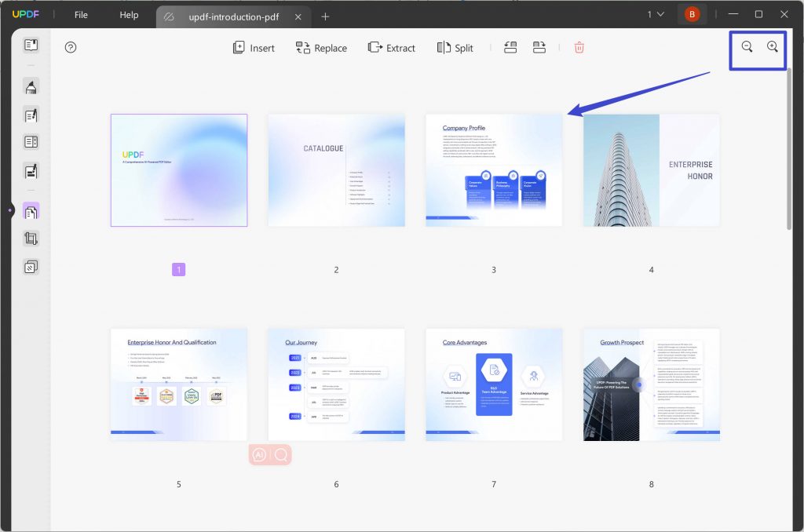This screenshot has width=804, height=532.
Task: Zoom out of the page thumbnails
Action: 747,48
